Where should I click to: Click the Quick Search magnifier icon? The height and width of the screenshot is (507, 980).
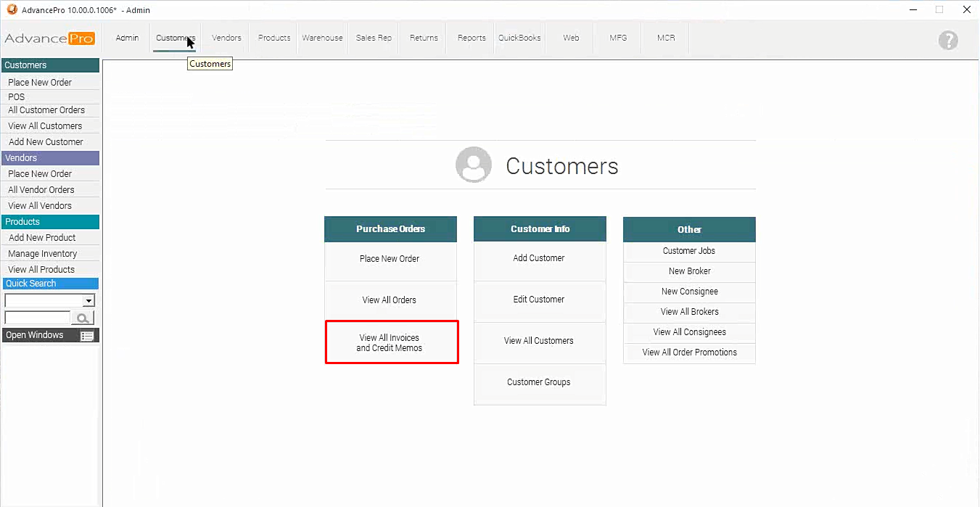click(83, 318)
